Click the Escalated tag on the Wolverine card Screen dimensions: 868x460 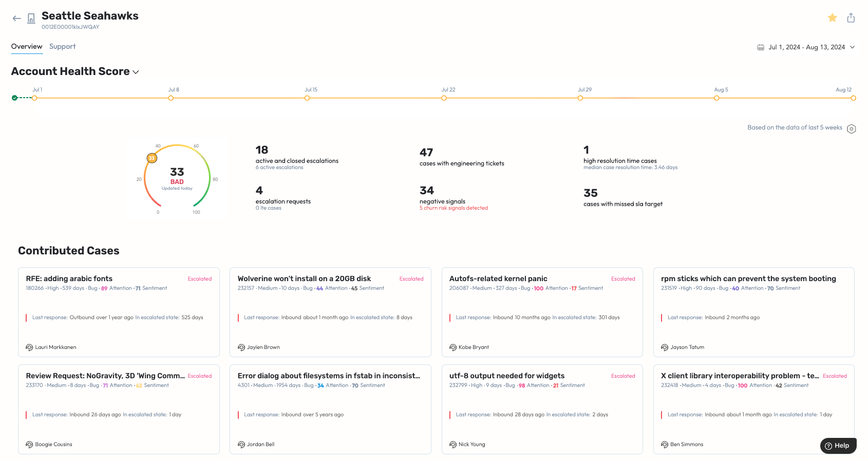(411, 279)
